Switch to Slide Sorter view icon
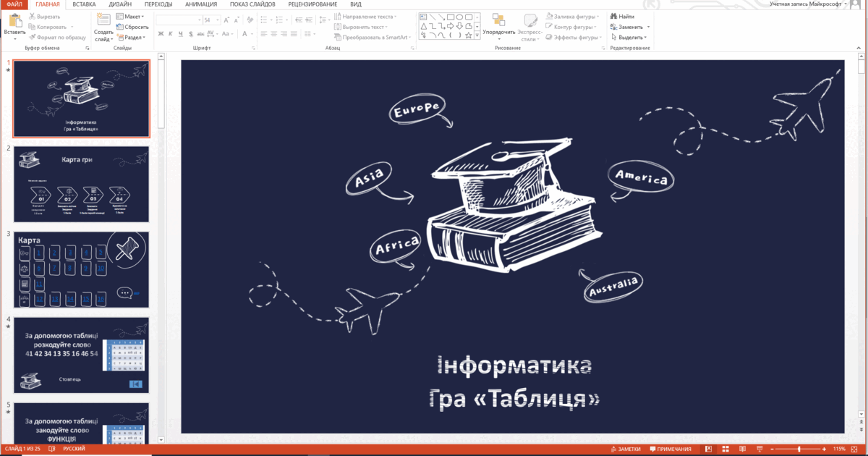868x456 pixels. pos(726,449)
